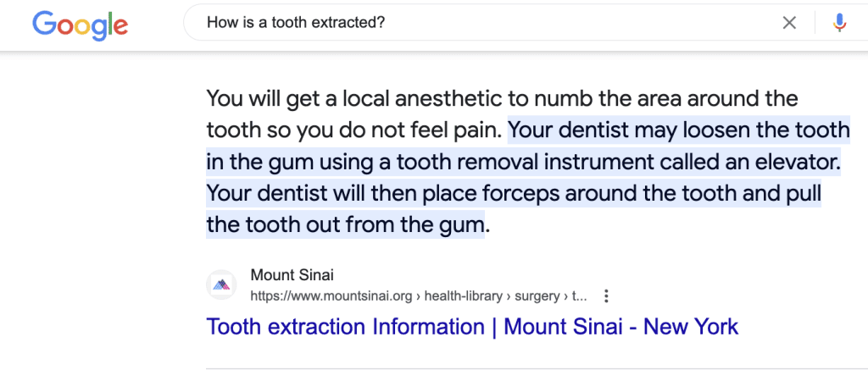Click the word 'extracted?' in the search field
This screenshot has height=370, width=868.
(x=354, y=23)
